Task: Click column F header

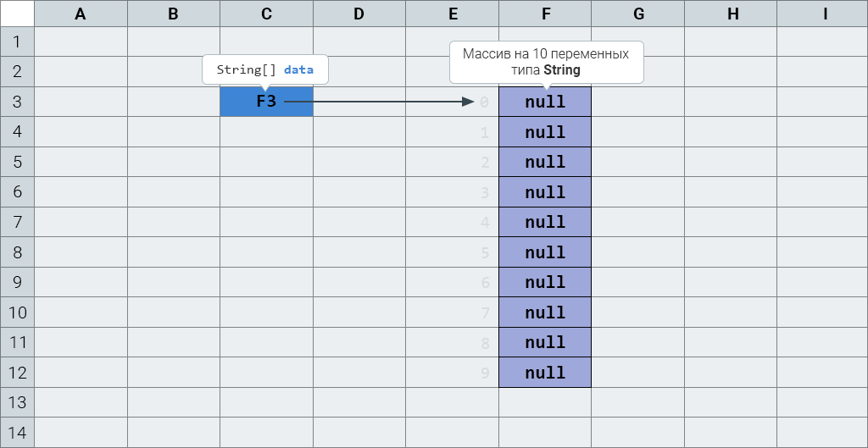Action: pos(545,14)
